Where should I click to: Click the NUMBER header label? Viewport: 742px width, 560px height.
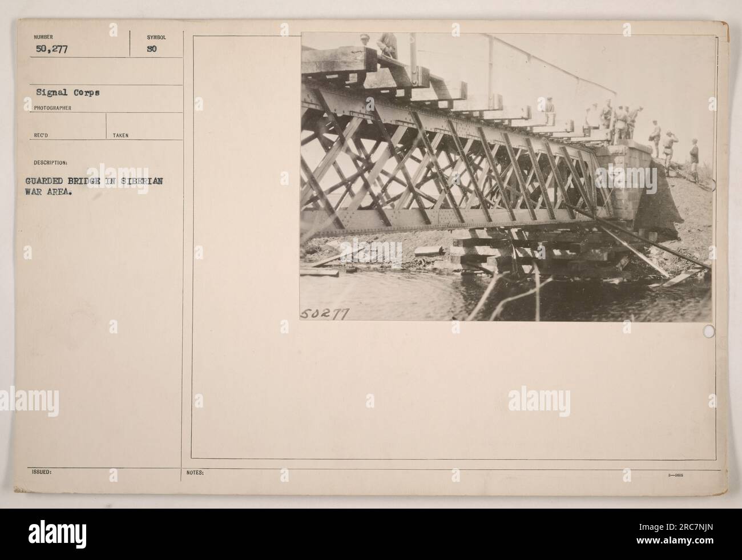[43, 37]
